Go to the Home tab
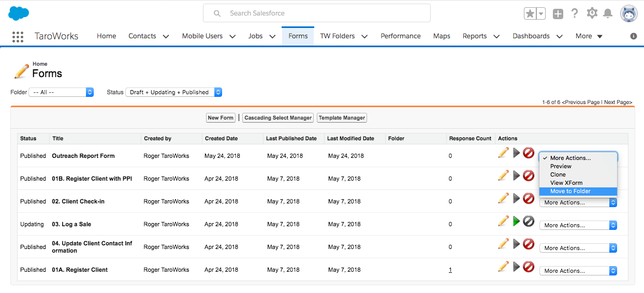This screenshot has height=293, width=644. point(106,36)
